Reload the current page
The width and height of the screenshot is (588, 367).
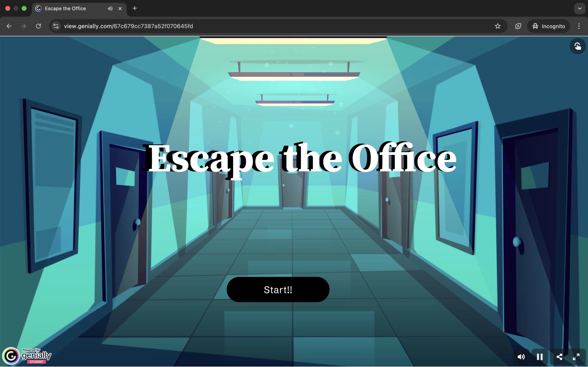pos(38,26)
